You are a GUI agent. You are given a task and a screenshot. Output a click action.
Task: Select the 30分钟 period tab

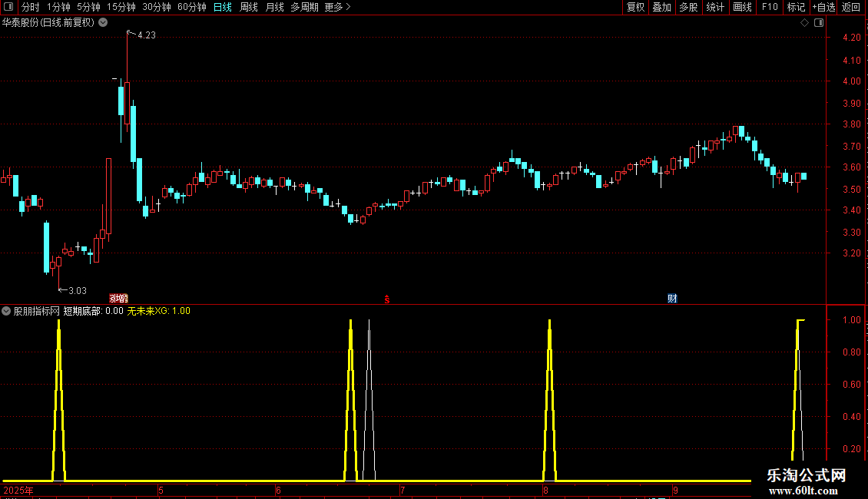[x=156, y=7]
